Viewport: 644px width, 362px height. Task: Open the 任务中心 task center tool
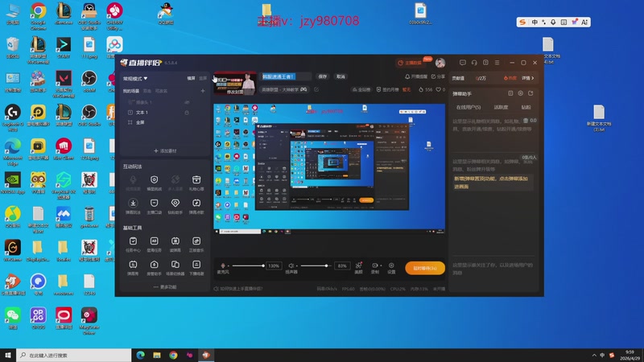pyautogui.click(x=133, y=244)
